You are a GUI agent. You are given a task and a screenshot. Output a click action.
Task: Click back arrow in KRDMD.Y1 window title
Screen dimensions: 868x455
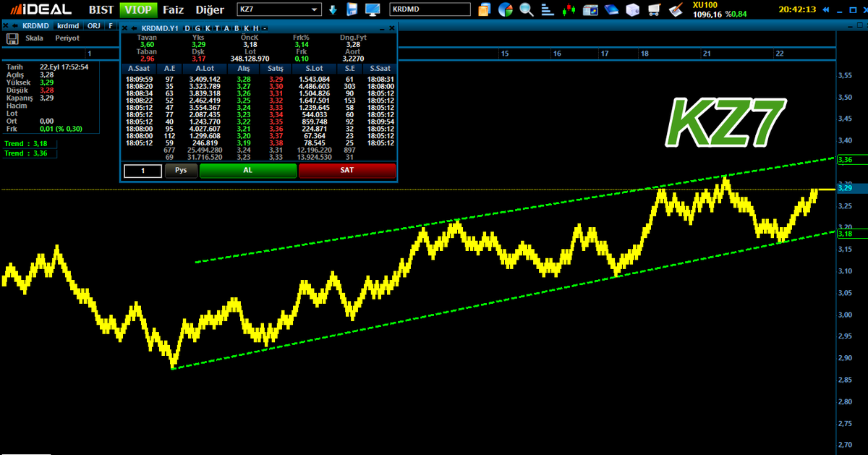[x=135, y=27]
